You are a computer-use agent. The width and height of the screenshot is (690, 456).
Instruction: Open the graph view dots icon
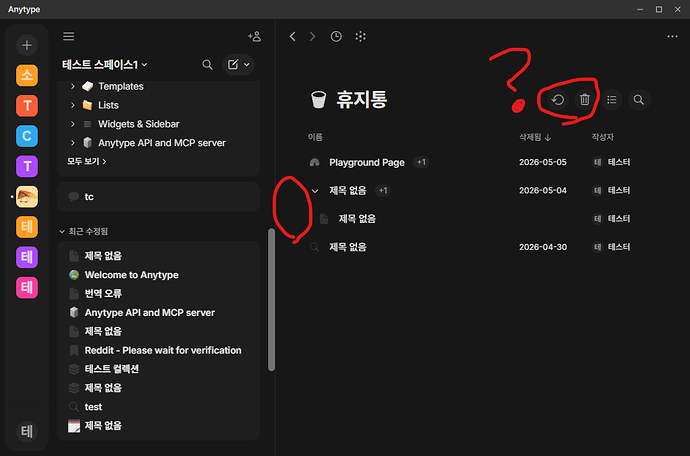(x=360, y=37)
